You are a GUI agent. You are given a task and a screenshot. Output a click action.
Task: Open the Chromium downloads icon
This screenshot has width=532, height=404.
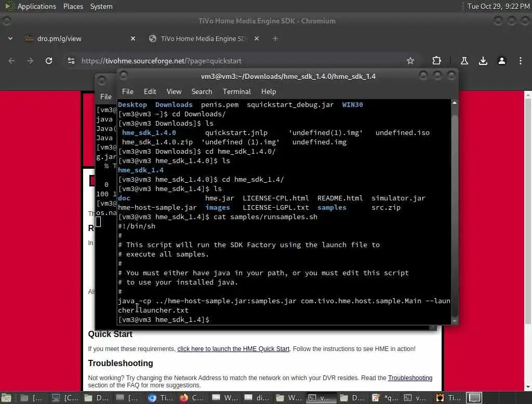pyautogui.click(x=483, y=61)
